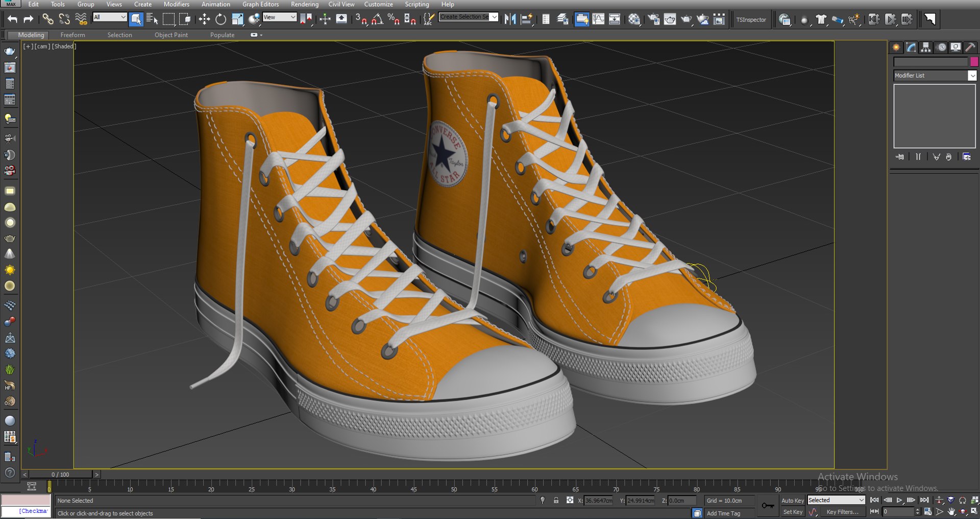Click the TSInspector button

tap(751, 20)
